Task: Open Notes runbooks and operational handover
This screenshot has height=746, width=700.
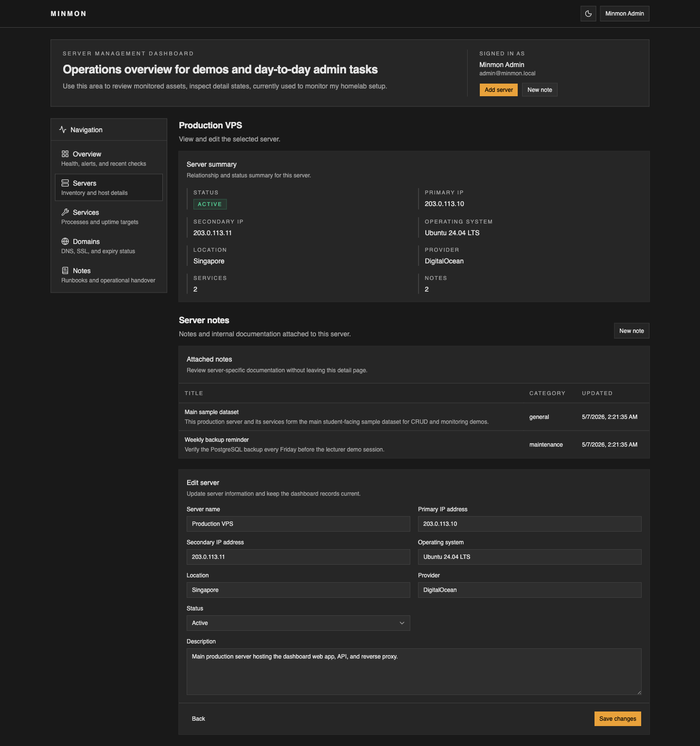Action: pos(109,275)
